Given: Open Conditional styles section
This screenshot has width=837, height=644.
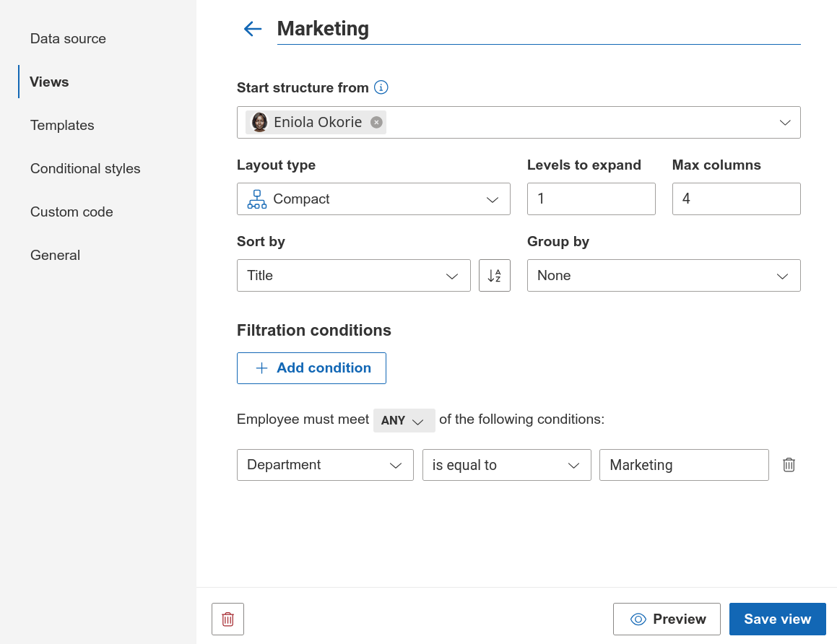Looking at the screenshot, I should [85, 169].
